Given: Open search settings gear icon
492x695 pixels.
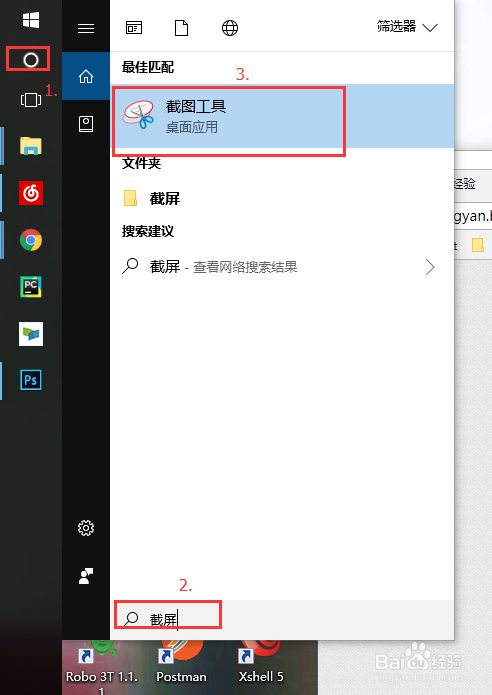Looking at the screenshot, I should click(x=86, y=528).
